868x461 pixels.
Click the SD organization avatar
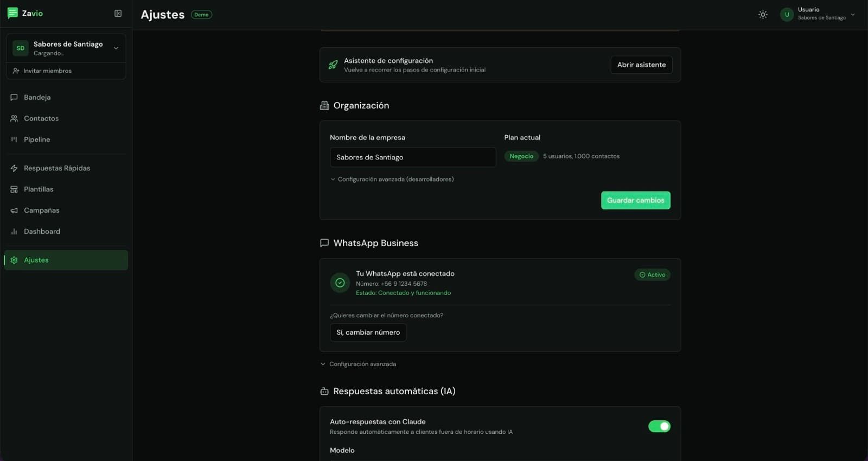[21, 48]
